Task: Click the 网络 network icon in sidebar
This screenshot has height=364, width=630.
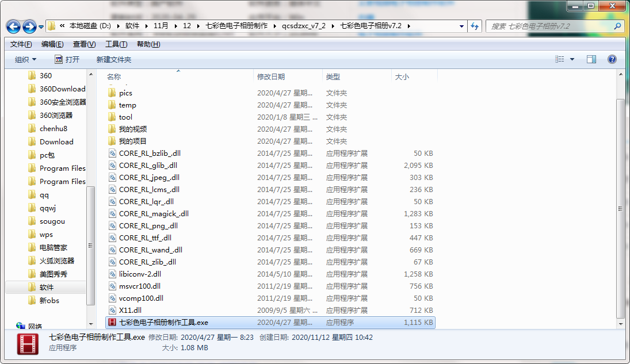Action: [21, 326]
